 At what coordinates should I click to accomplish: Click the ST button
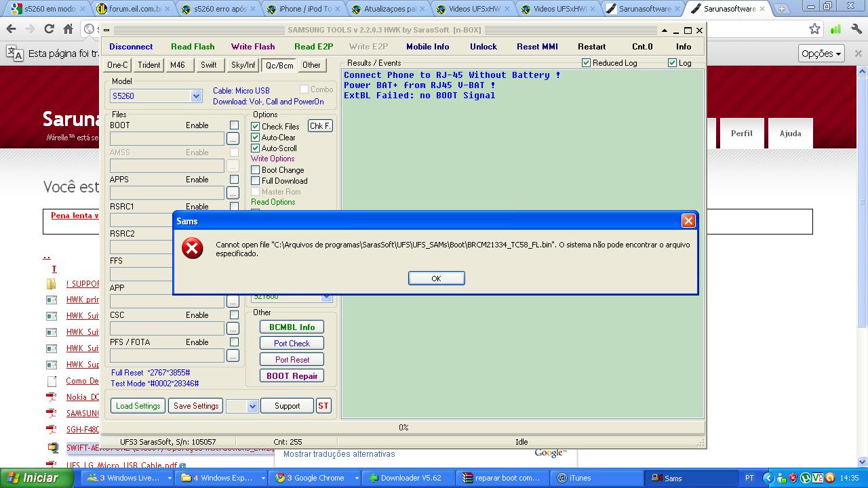point(323,406)
